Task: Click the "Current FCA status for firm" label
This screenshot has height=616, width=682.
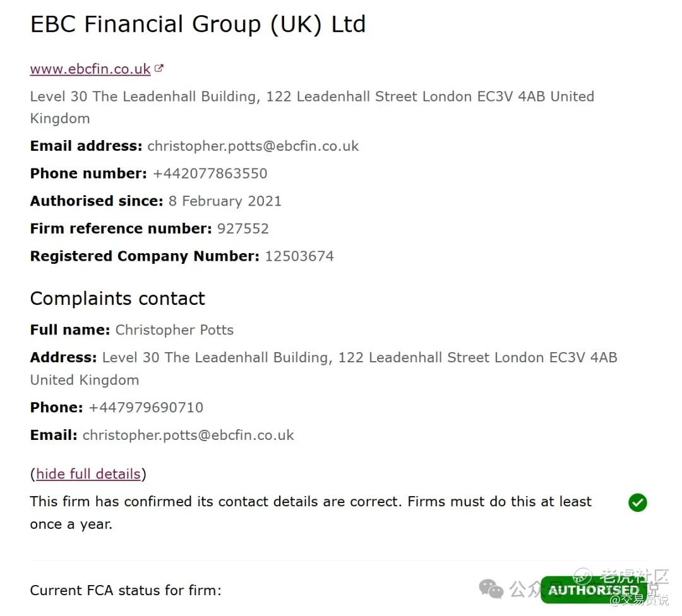Action: point(126,591)
